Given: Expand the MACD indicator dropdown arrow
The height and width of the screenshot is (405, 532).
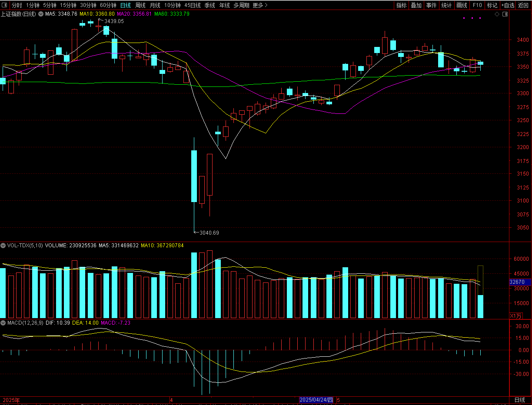Looking at the screenshot, I should coord(3,323).
